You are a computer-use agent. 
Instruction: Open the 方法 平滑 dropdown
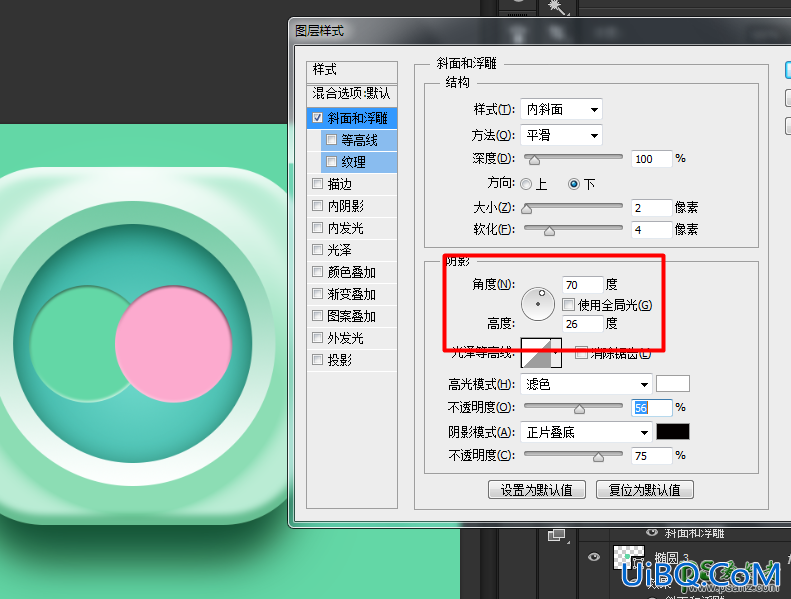pos(561,135)
